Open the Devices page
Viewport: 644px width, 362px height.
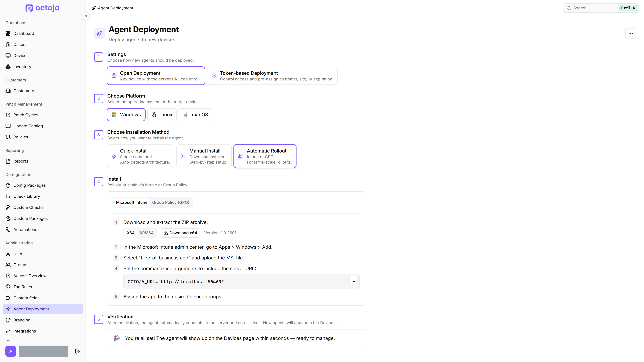[x=43, y=55]
